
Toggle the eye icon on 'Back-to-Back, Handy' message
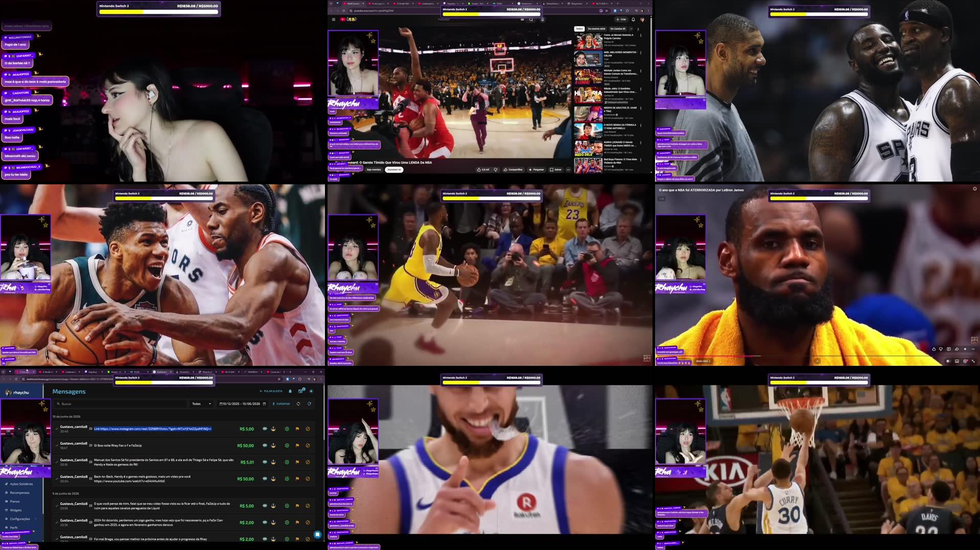(x=265, y=479)
